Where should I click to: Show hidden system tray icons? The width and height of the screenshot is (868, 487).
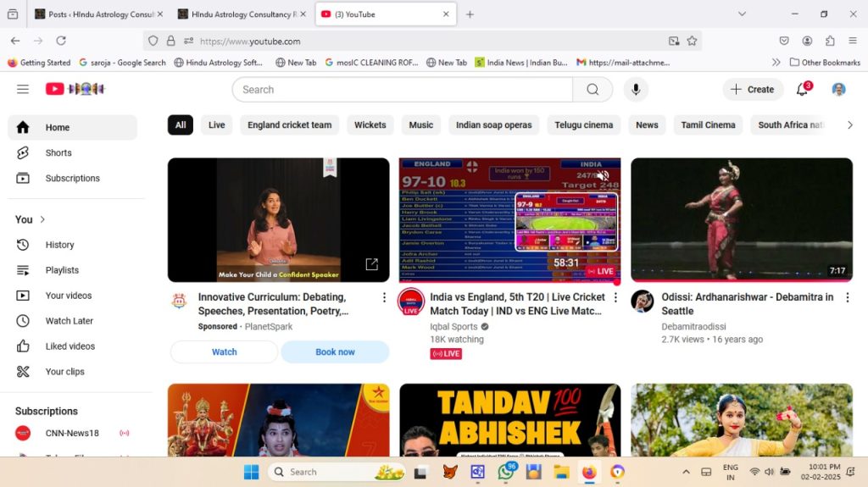tap(686, 472)
